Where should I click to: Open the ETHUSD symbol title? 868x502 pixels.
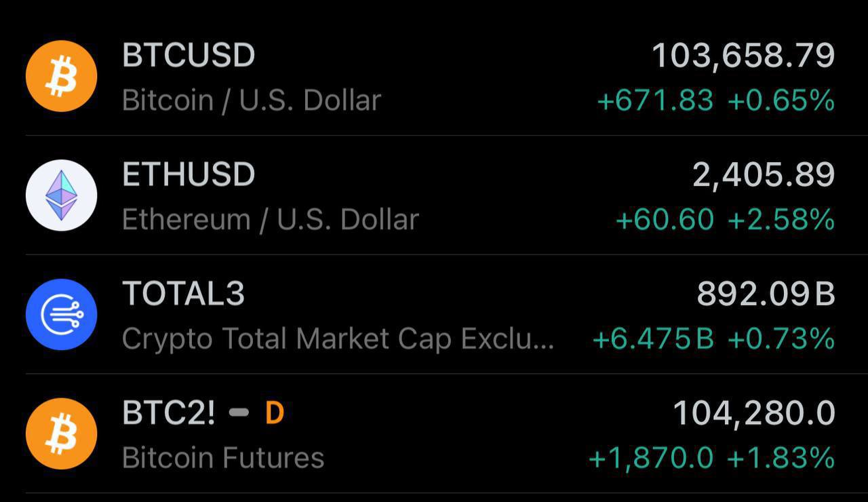click(189, 174)
